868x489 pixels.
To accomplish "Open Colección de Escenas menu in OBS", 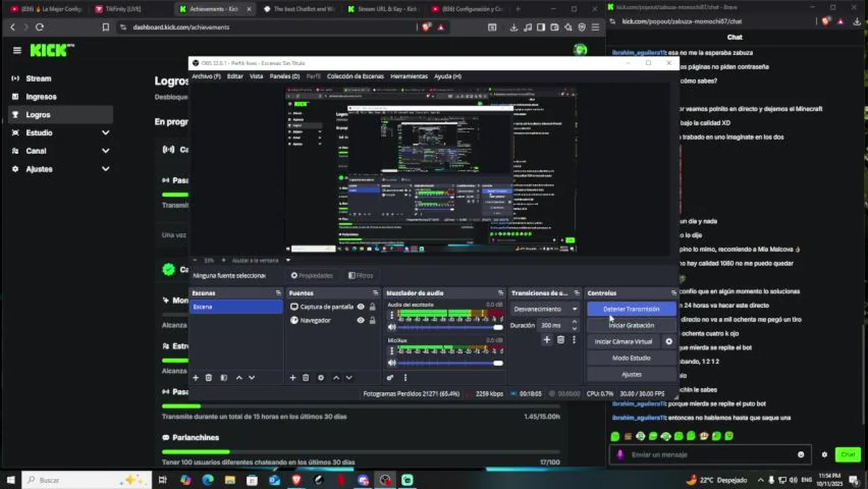I will coord(355,76).
